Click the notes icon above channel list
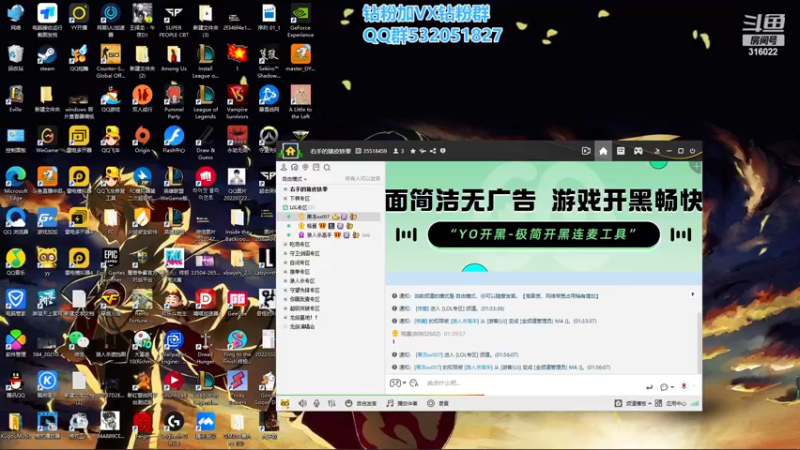Screen dimensions: 800x450 click(316, 167)
